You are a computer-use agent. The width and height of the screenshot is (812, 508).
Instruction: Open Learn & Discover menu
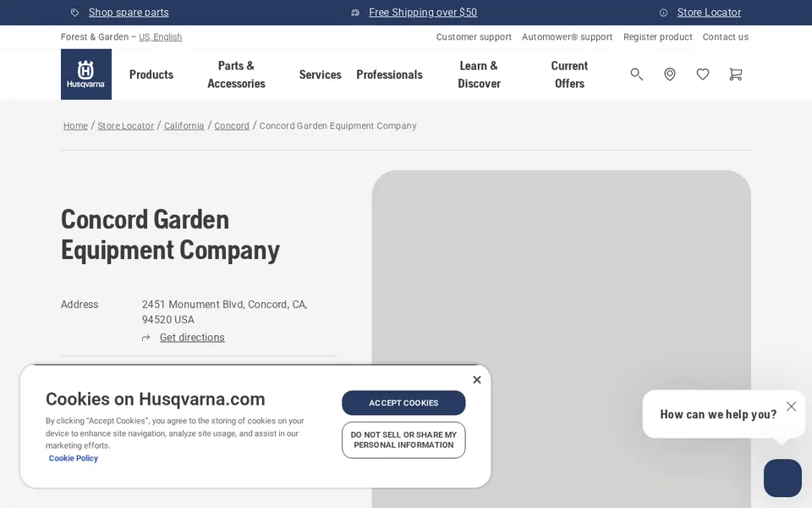coord(479,75)
